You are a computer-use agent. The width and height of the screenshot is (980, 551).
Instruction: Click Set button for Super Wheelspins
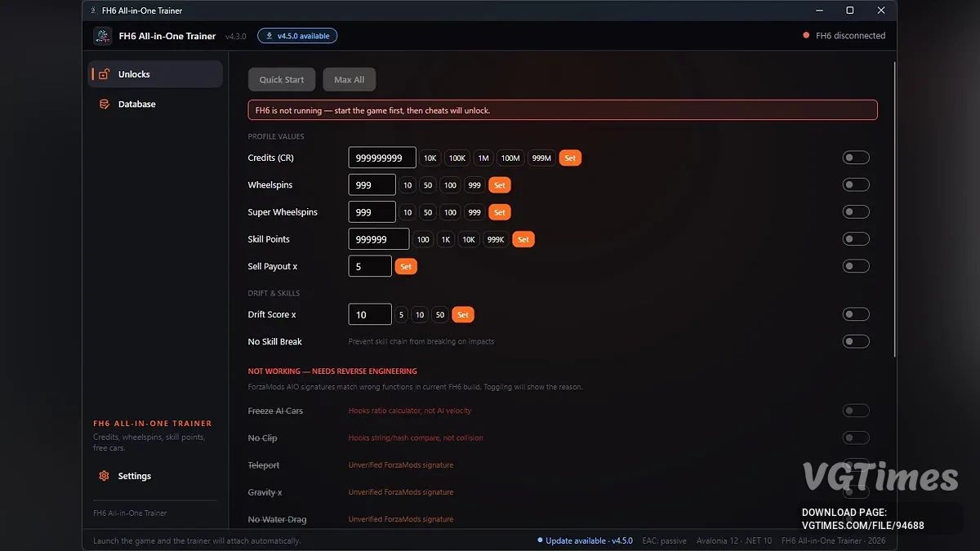(x=500, y=212)
